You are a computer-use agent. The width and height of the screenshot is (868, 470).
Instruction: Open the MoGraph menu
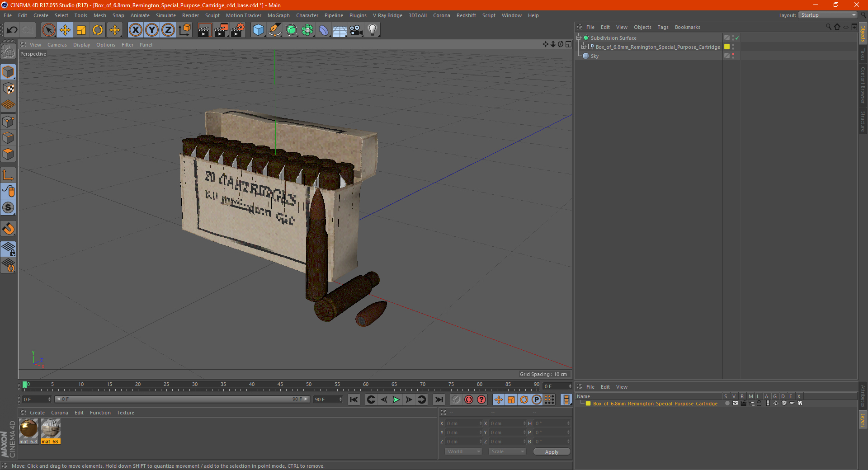pos(278,15)
